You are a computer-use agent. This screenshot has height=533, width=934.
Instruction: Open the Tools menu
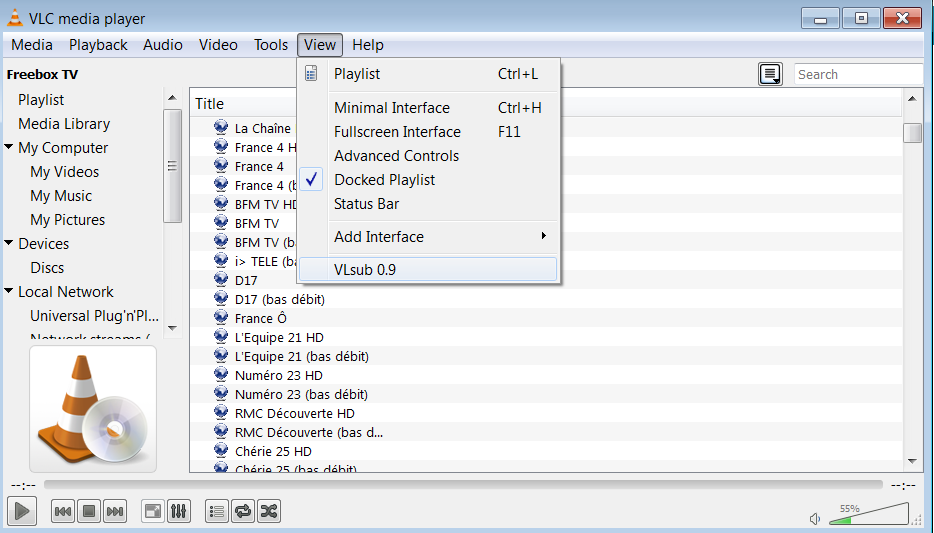tap(271, 45)
